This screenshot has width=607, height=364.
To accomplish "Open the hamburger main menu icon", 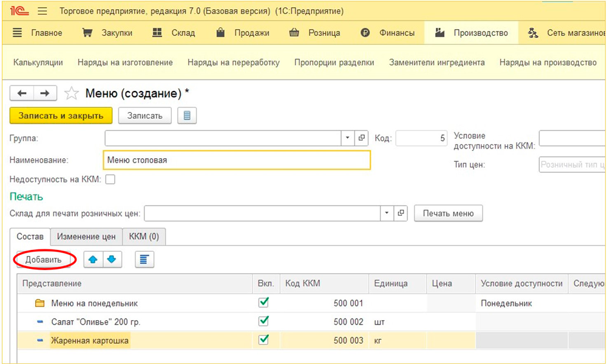I will (x=42, y=11).
